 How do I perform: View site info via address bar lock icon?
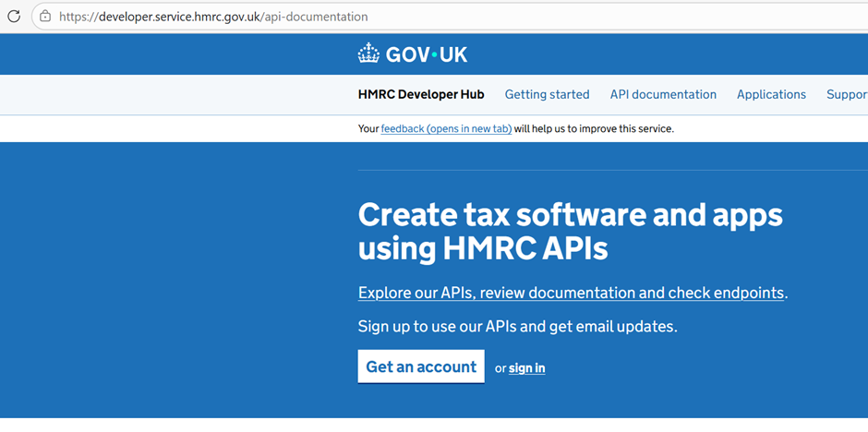pos(46,17)
